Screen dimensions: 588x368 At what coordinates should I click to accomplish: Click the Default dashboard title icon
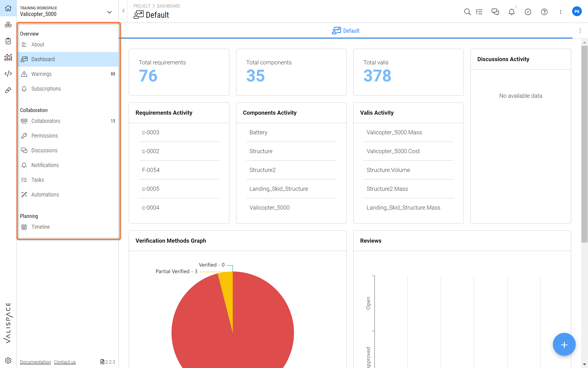(x=138, y=15)
